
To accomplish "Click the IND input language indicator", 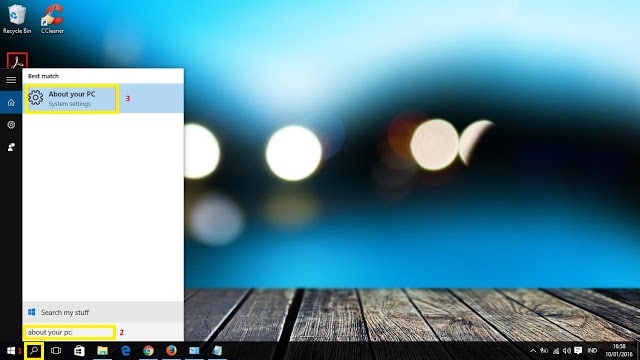I will (x=592, y=351).
